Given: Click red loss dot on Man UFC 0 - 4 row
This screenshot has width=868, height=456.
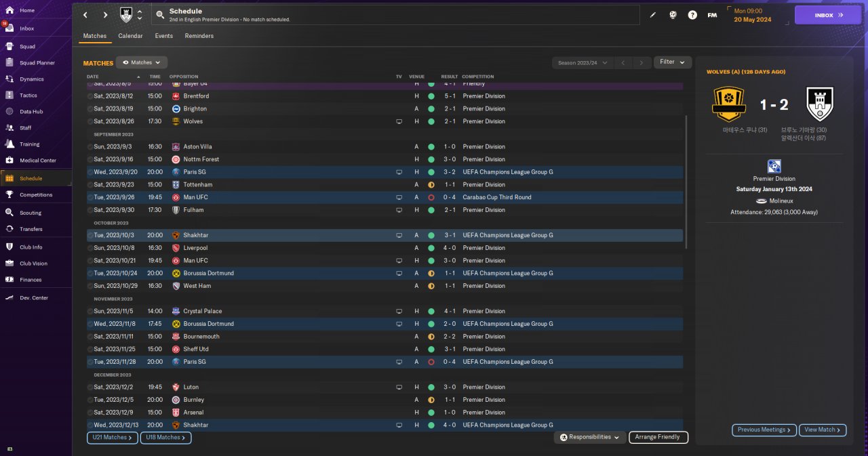Looking at the screenshot, I should 431,197.
